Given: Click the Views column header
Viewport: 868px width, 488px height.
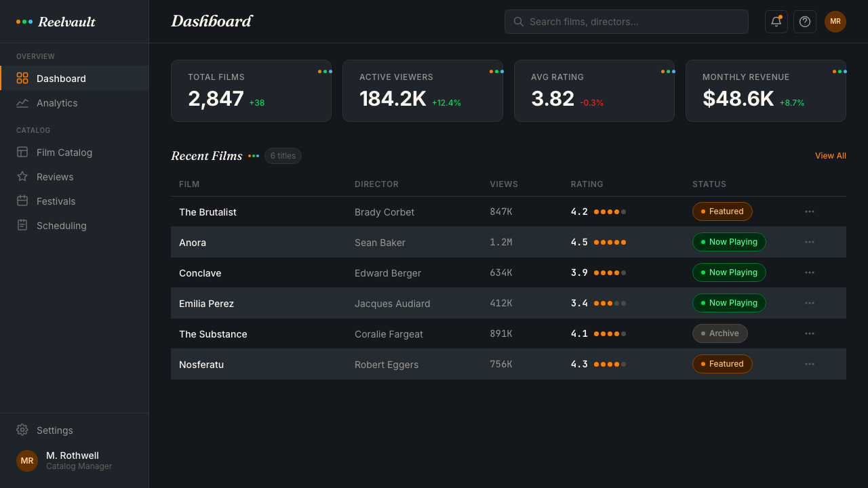Looking at the screenshot, I should (x=504, y=184).
